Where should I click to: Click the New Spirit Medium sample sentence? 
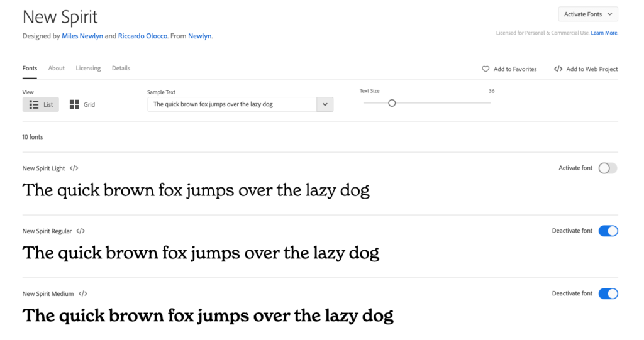click(208, 315)
